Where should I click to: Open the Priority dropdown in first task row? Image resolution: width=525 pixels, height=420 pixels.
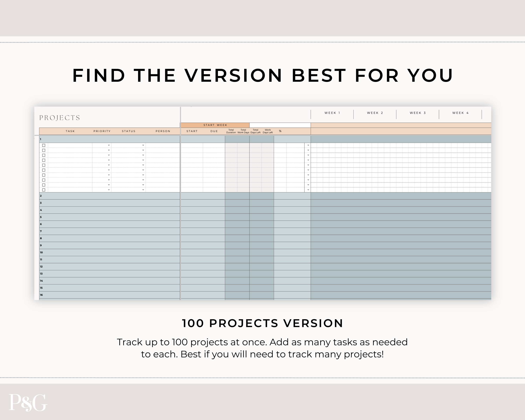click(x=109, y=145)
